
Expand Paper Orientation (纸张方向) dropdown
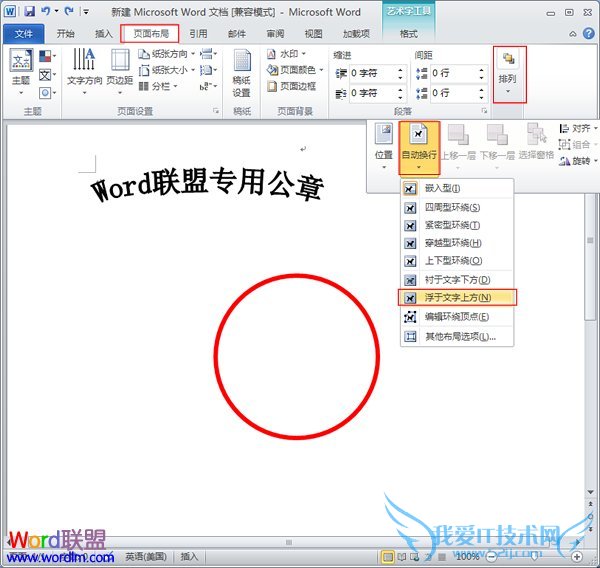click(193, 54)
